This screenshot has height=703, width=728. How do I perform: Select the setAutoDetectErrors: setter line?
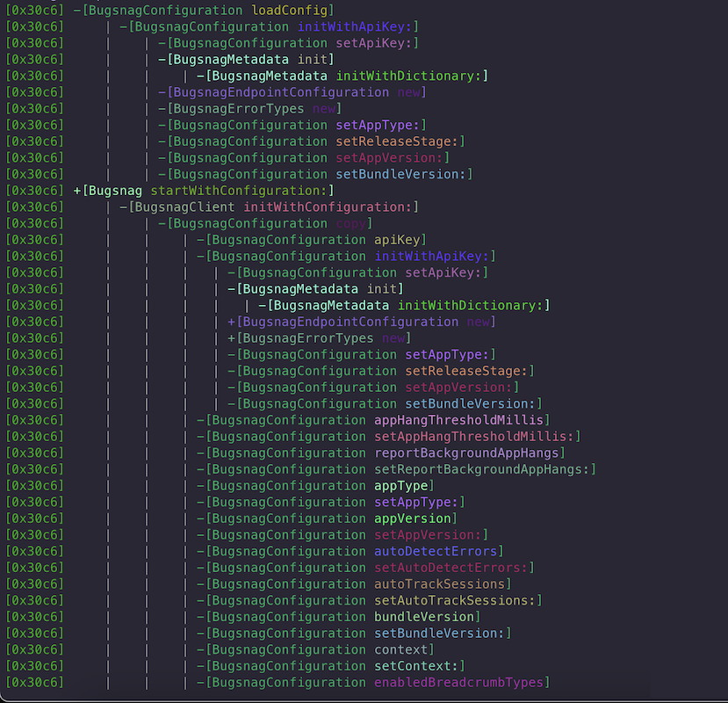point(365,568)
